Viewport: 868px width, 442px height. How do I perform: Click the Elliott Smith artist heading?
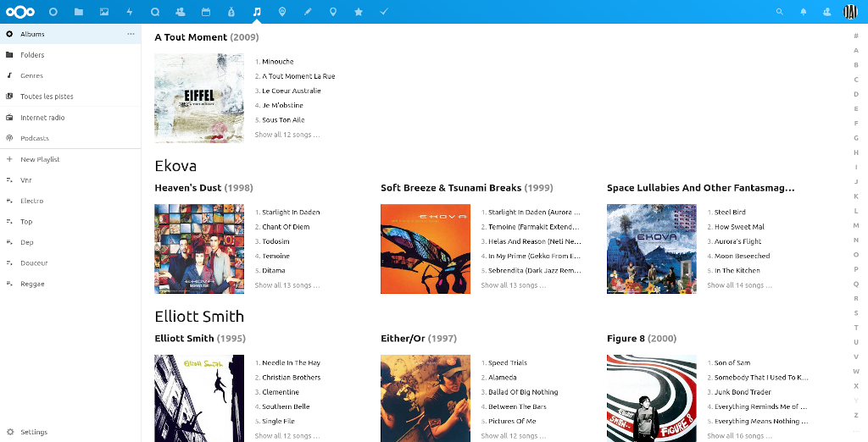click(199, 317)
